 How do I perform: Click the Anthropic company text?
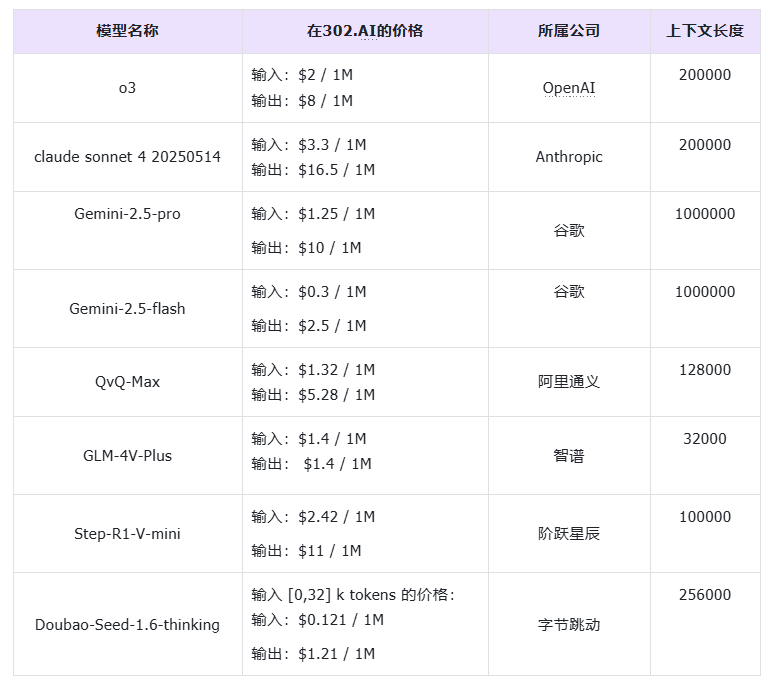569,157
